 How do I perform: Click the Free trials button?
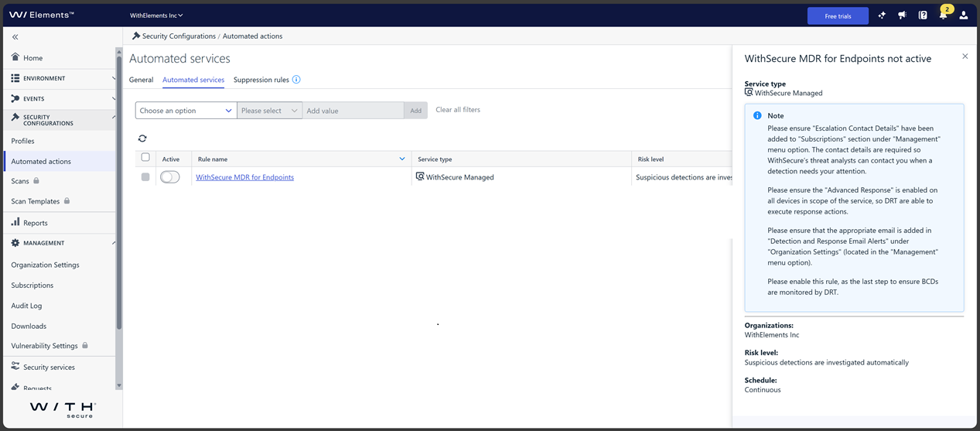pos(838,16)
